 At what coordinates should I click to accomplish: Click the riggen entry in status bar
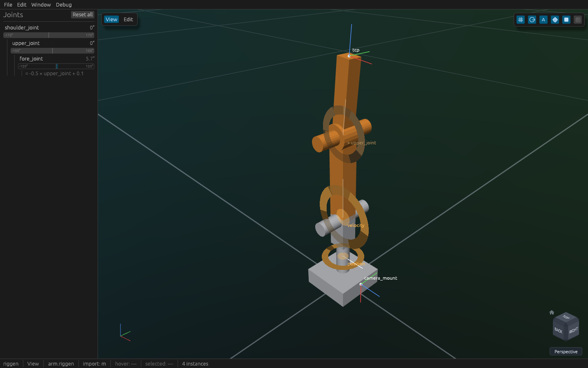coord(11,364)
